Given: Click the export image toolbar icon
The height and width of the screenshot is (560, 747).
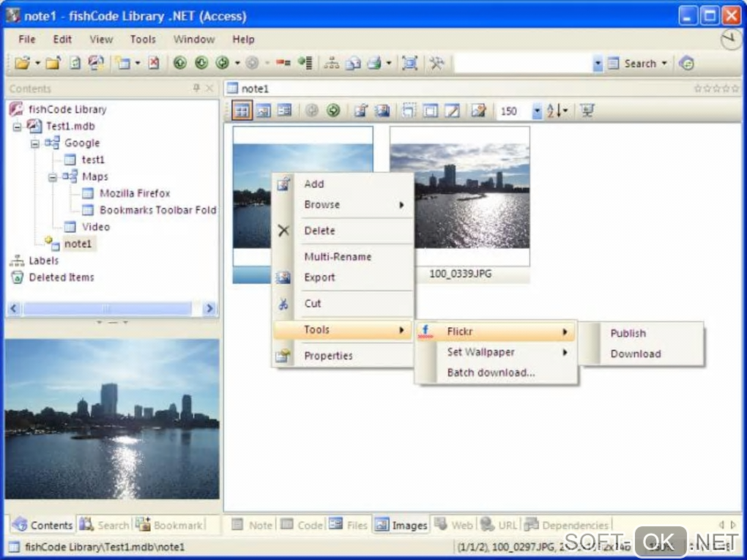Looking at the screenshot, I should 382,111.
